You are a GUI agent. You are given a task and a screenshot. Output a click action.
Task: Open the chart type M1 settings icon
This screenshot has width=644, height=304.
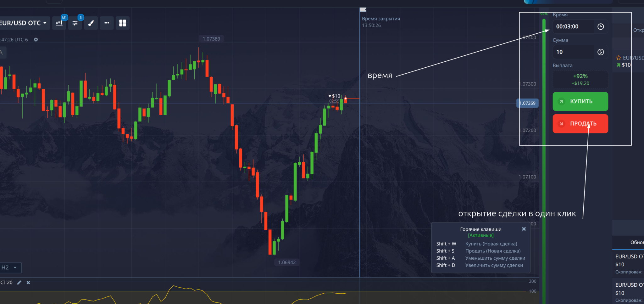(x=59, y=23)
